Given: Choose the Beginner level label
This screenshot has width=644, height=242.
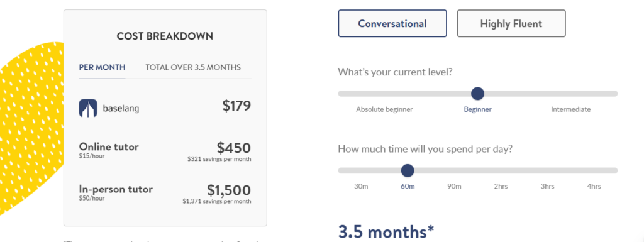Looking at the screenshot, I should point(478,109).
